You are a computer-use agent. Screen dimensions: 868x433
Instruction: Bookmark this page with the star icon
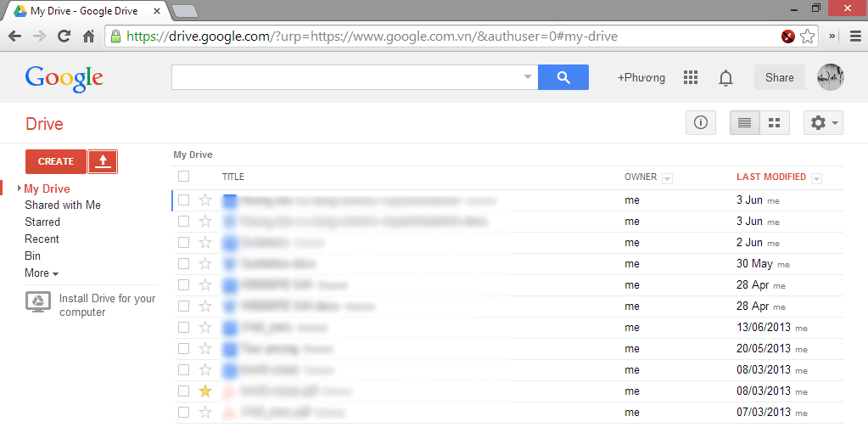[807, 37]
